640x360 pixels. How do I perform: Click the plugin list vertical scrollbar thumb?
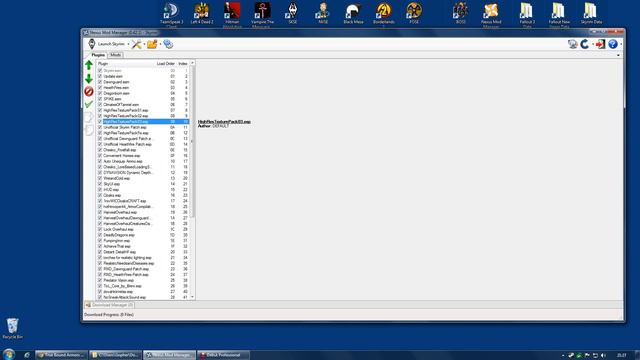click(x=192, y=141)
